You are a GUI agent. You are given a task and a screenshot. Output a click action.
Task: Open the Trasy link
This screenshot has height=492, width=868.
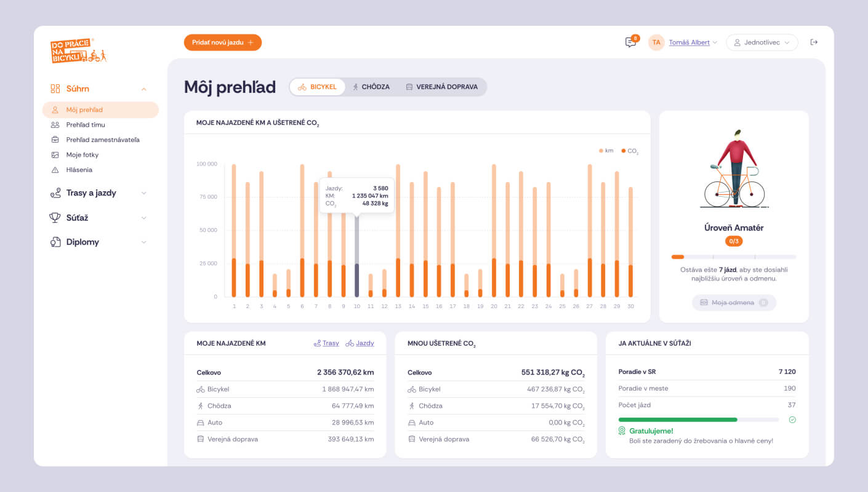click(x=326, y=343)
